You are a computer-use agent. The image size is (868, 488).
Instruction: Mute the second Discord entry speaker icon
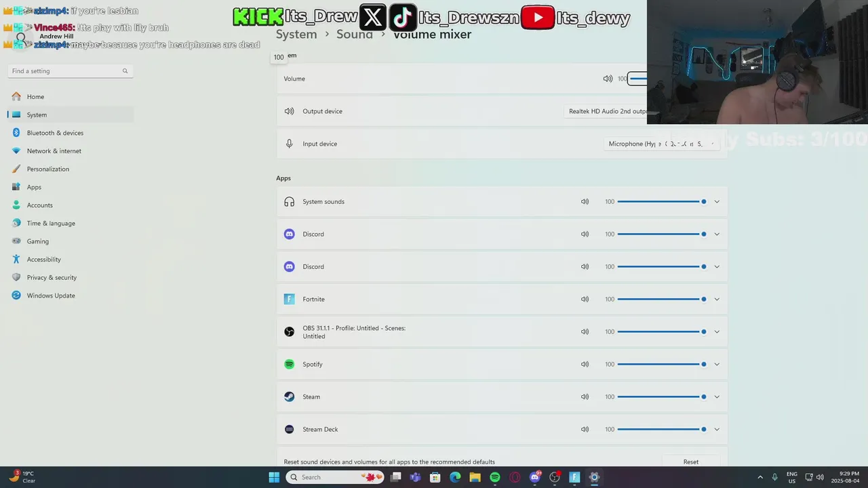click(x=585, y=266)
